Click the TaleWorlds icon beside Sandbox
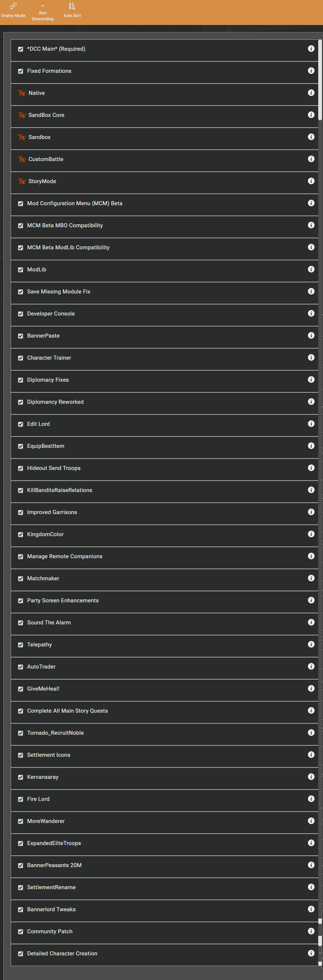Image resolution: width=323 pixels, height=980 pixels. (22, 137)
